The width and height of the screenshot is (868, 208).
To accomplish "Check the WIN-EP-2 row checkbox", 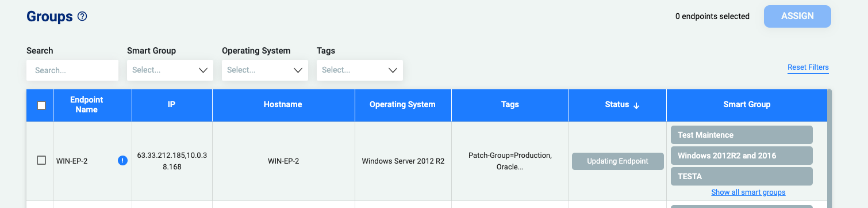I will [x=41, y=160].
